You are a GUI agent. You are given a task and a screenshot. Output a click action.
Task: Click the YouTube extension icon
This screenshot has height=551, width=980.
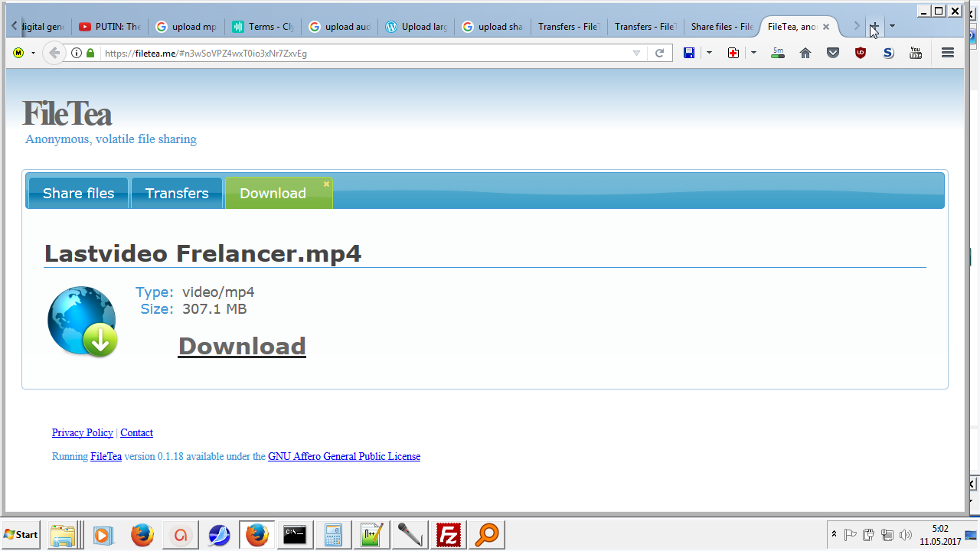tap(916, 53)
